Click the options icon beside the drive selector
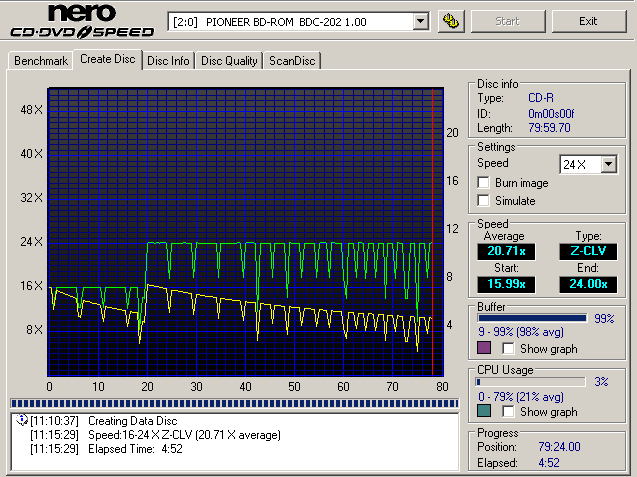Screen dimensions: 637x477 click(x=450, y=21)
